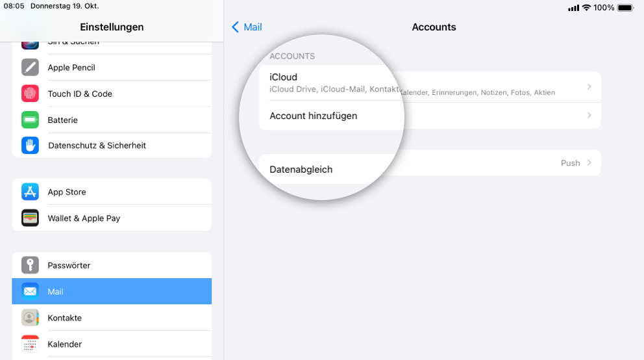Select the highlighted Mail entry
This screenshot has width=644, height=360.
click(112, 291)
